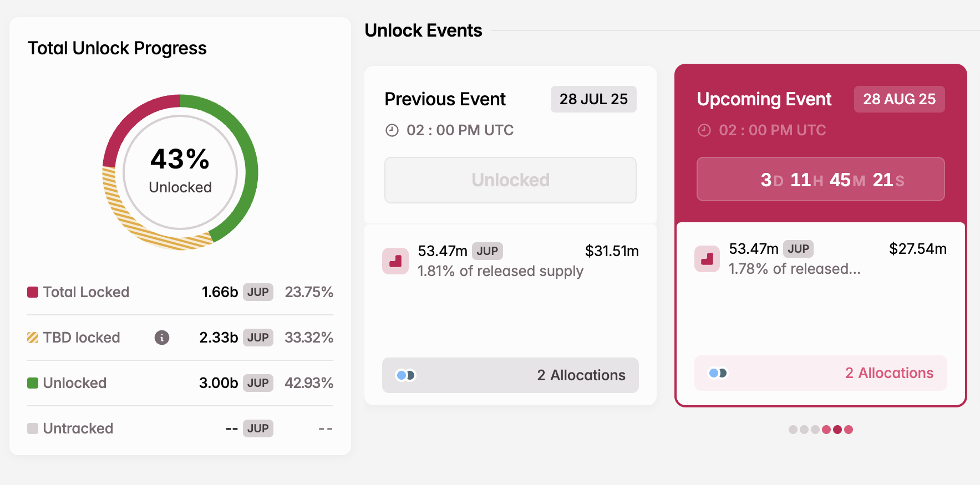Click the 43% unlock progress donut chart
The image size is (980, 485).
179,172
